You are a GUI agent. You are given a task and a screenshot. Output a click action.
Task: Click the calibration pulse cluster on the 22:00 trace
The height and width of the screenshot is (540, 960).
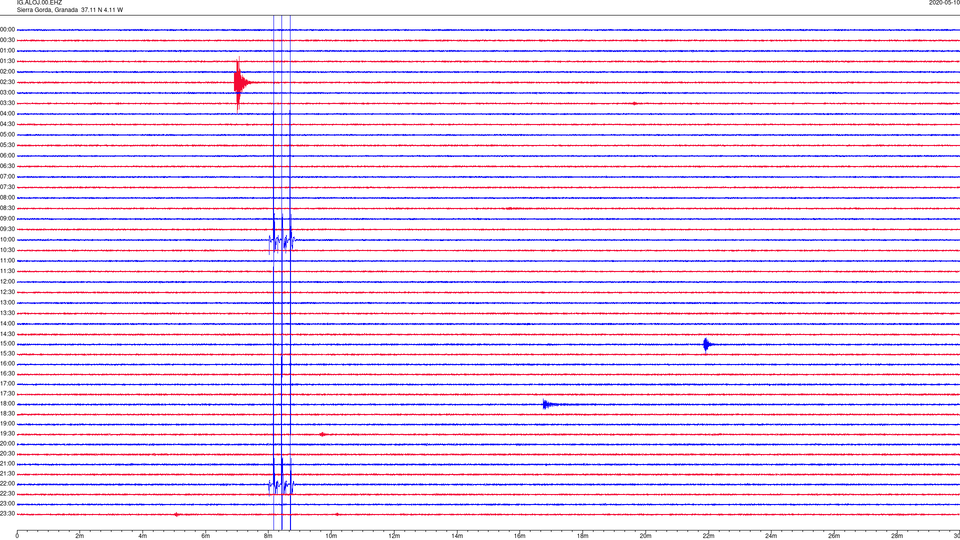coord(282,486)
